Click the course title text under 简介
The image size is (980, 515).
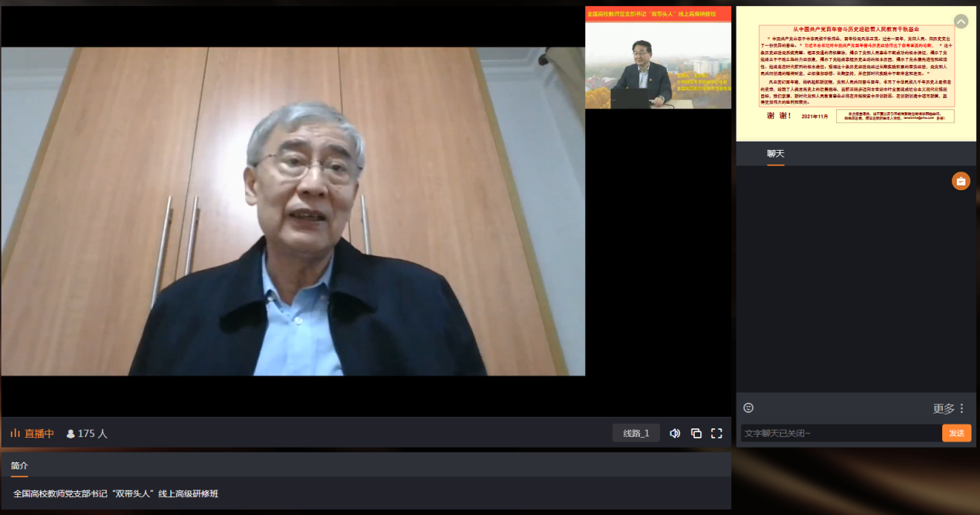pyautogui.click(x=116, y=493)
